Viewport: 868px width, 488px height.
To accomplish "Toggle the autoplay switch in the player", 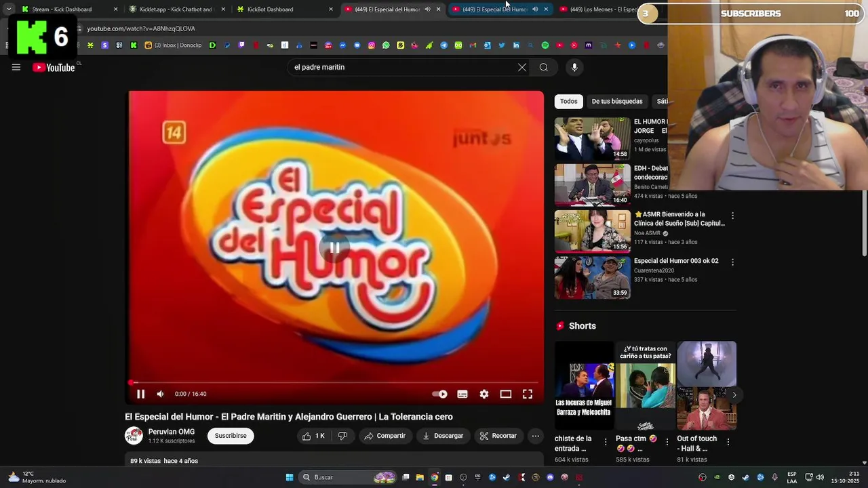I will pos(439,394).
